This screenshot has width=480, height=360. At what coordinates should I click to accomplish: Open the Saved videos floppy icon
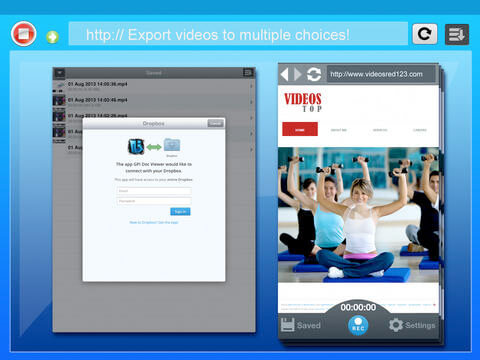[287, 325]
